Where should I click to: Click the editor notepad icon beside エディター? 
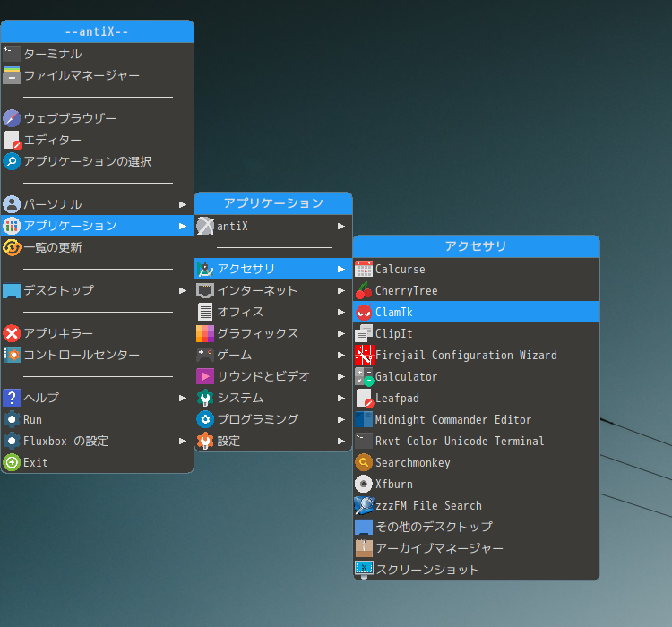pyautogui.click(x=12, y=140)
